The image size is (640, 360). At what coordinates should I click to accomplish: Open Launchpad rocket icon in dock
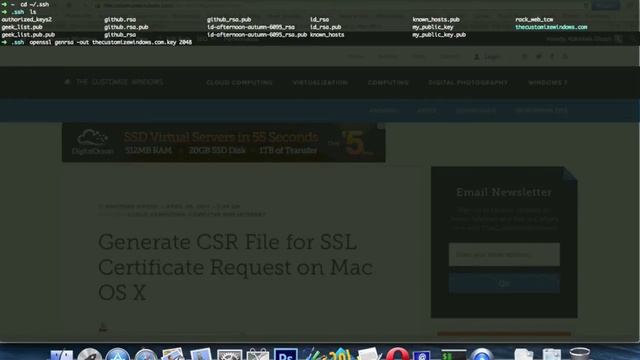tap(89, 354)
